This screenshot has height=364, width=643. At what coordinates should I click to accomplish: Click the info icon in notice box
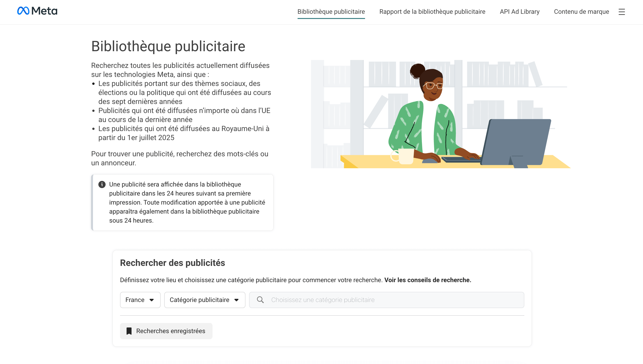pyautogui.click(x=102, y=184)
